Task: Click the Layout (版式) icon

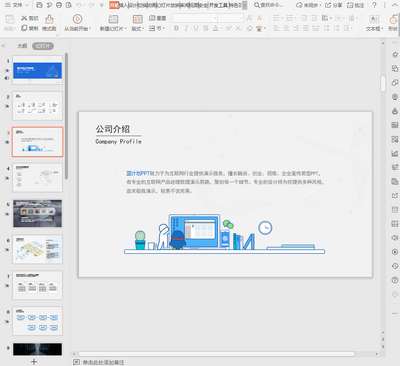Action: point(137,19)
